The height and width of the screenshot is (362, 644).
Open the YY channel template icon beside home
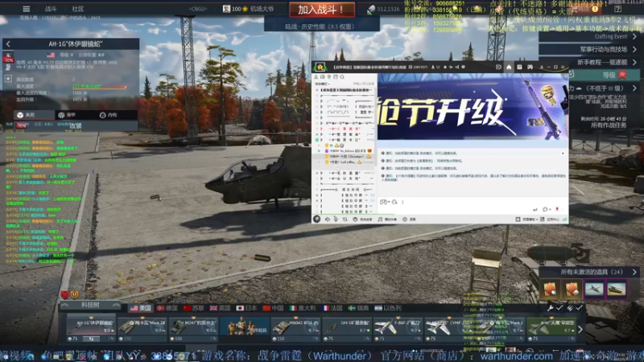(x=519, y=67)
